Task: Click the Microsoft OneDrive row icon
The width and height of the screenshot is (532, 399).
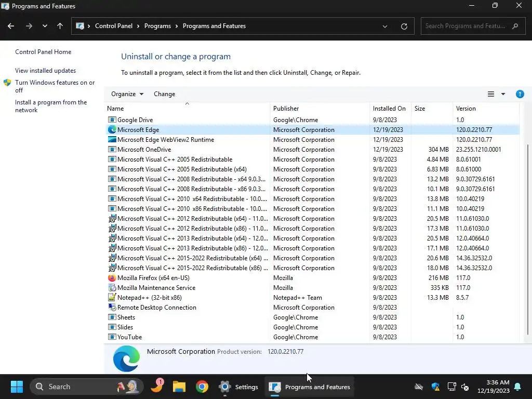Action: (112, 149)
